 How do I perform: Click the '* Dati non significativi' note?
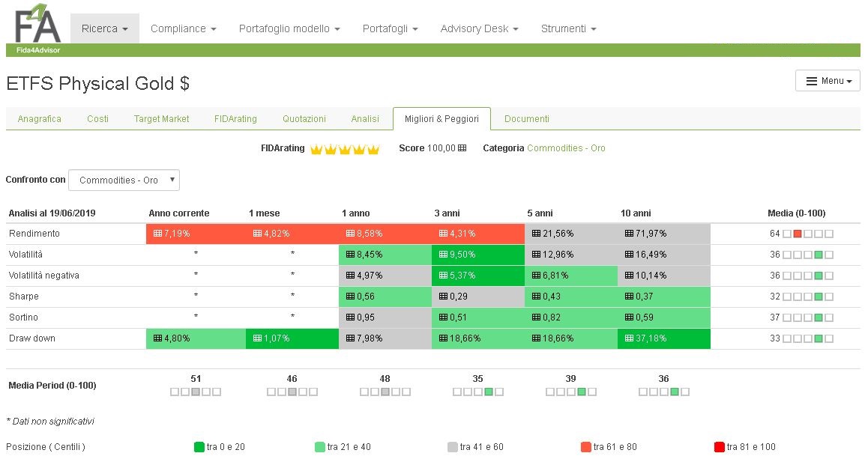[49, 422]
